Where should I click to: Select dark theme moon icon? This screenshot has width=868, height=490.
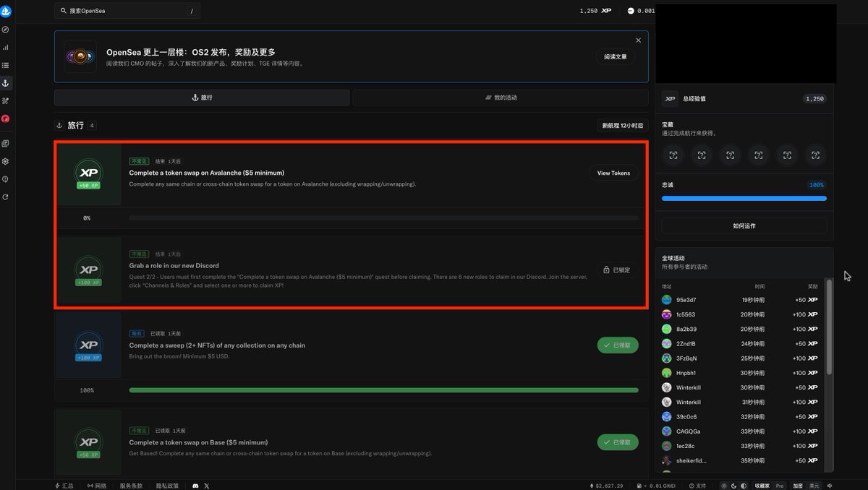[733, 486]
